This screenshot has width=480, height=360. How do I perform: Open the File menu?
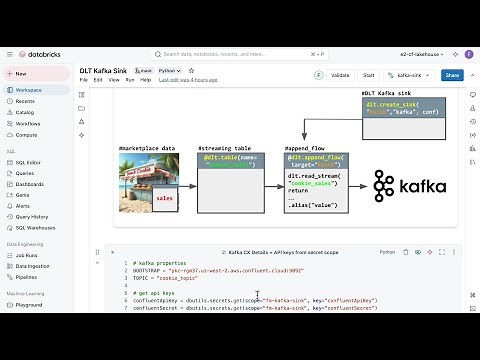(x=84, y=80)
